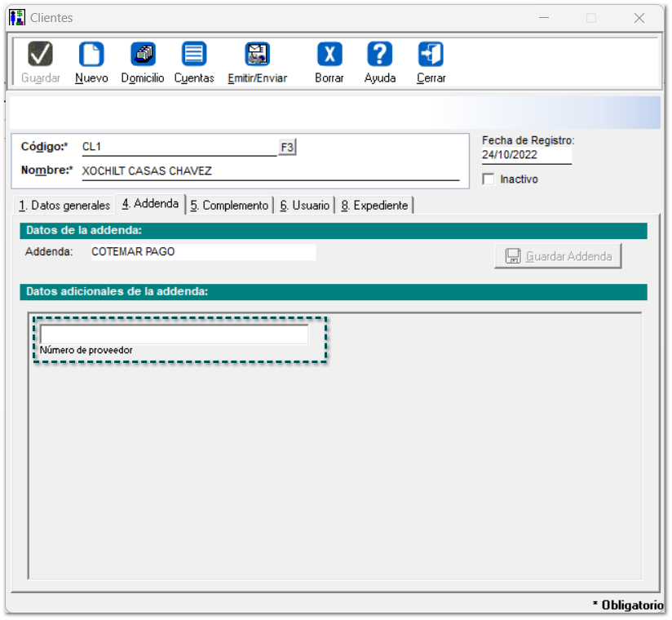Switch to the Datos generales tab
672x620 pixels.
[64, 206]
